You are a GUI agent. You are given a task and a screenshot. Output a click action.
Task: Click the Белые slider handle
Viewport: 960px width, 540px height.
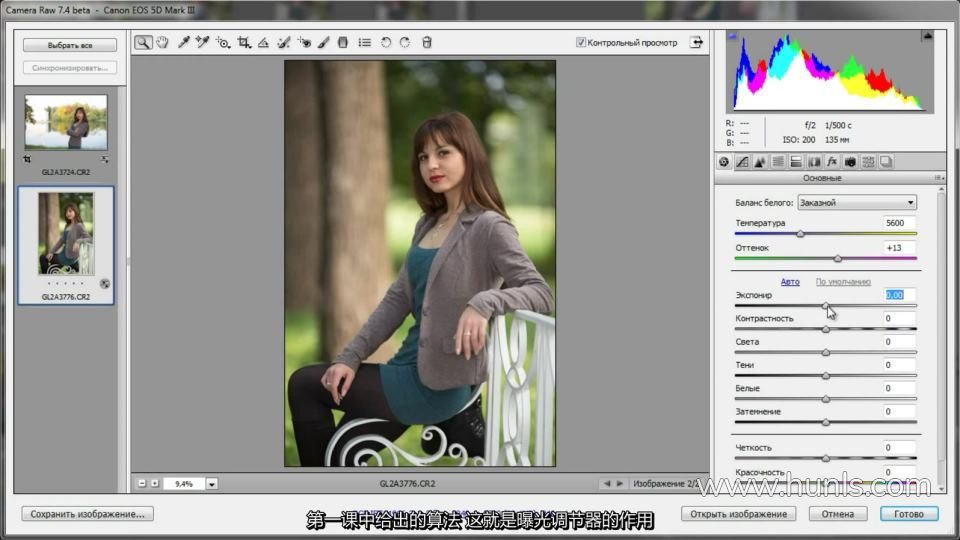pyautogui.click(x=826, y=399)
